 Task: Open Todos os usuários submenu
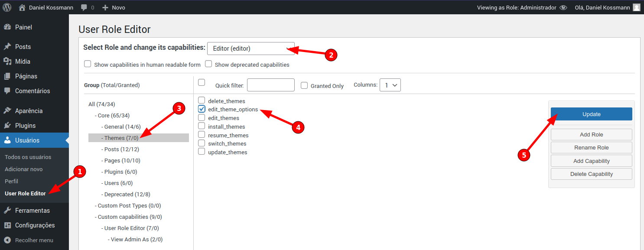pos(28,157)
